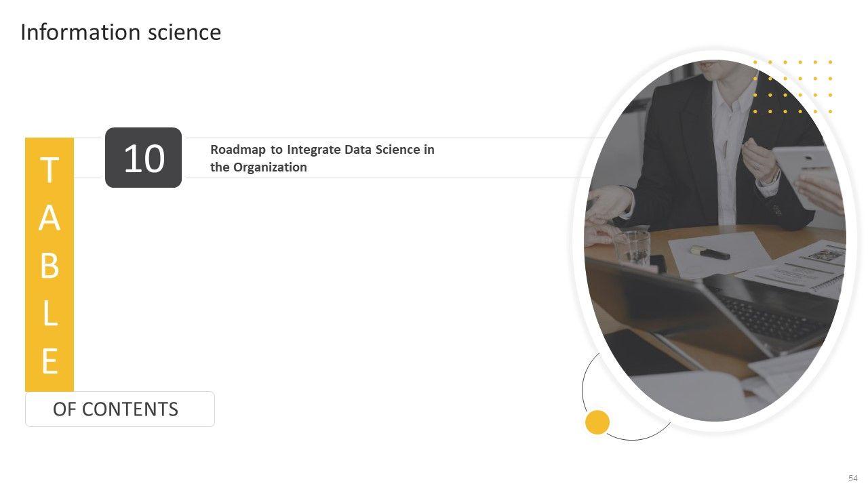Click the letter L in the yellow bar
This screenshot has width=868, height=488.
[x=49, y=314]
